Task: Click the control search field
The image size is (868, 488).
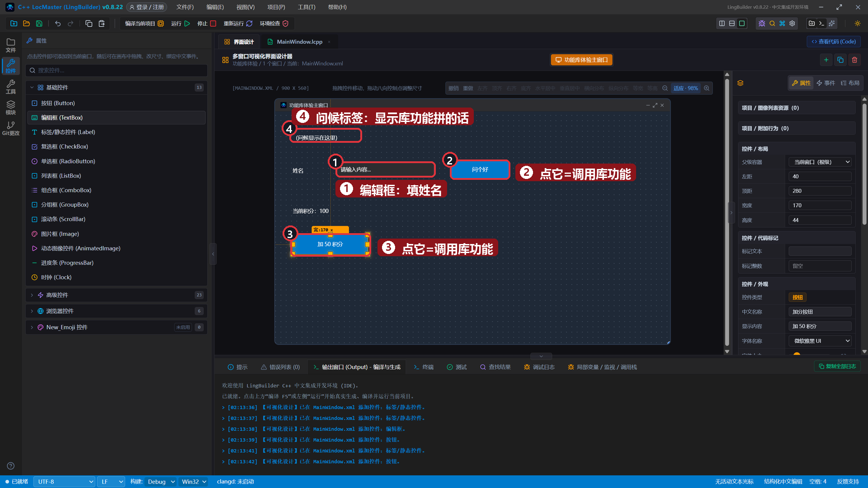Action: point(117,70)
